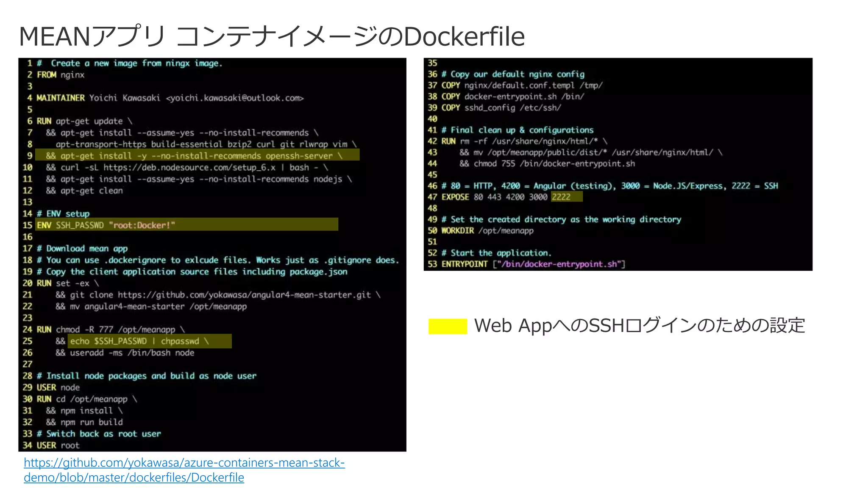Click WORKDIR /opt/meanapp line
The image size is (868, 488).
click(x=487, y=231)
